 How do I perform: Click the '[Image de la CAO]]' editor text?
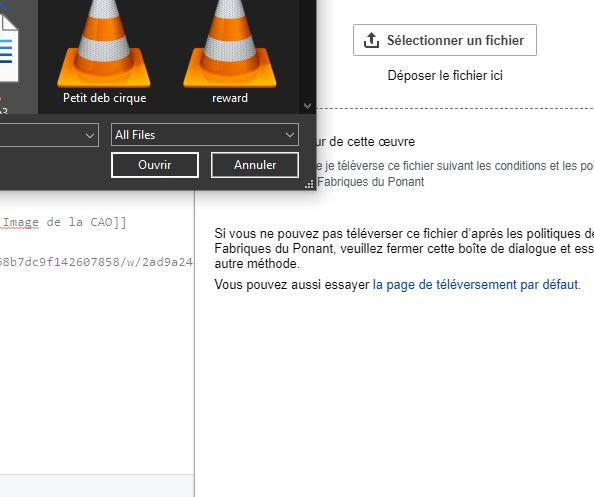(x=63, y=222)
